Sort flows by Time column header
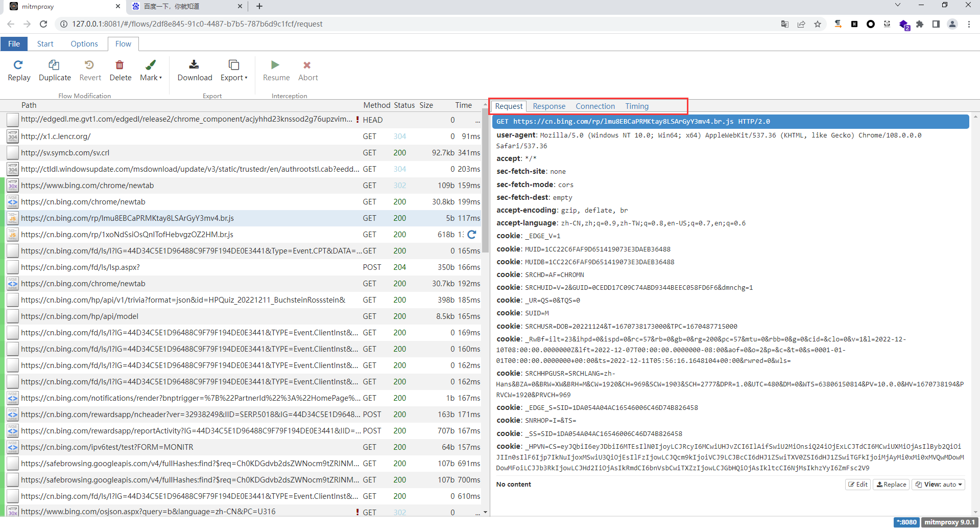The image size is (980, 528). (x=464, y=105)
